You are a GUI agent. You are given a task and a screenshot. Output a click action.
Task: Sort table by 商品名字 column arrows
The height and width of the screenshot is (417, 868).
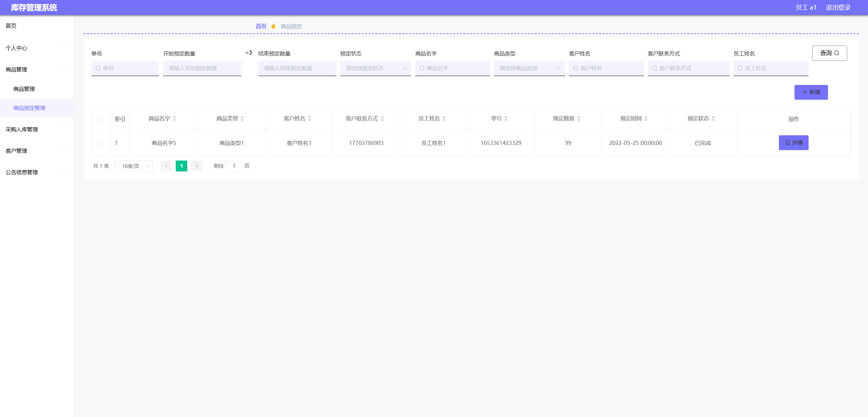point(174,119)
